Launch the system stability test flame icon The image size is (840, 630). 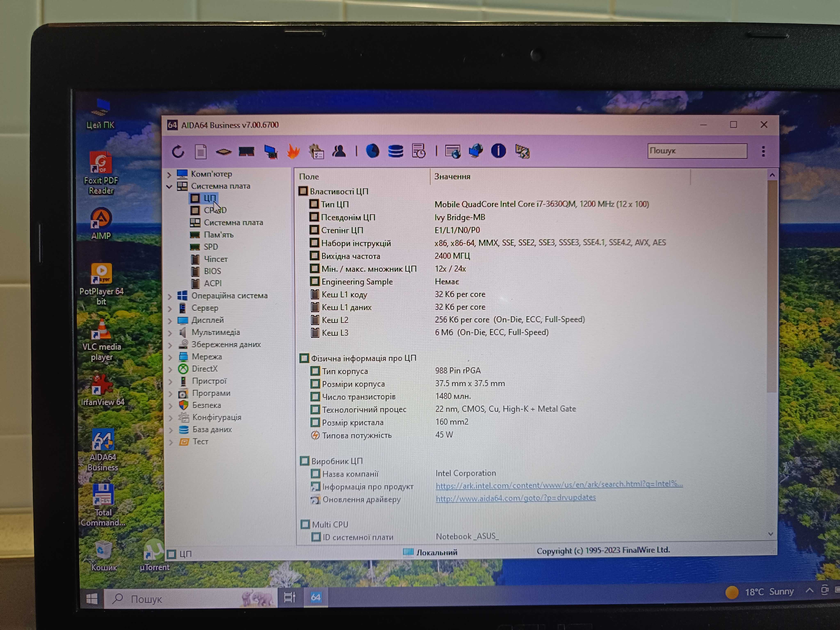click(293, 152)
